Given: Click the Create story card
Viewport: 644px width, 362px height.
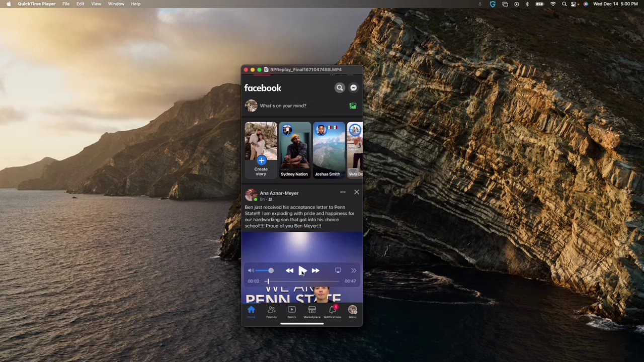Looking at the screenshot, I should 261,149.
